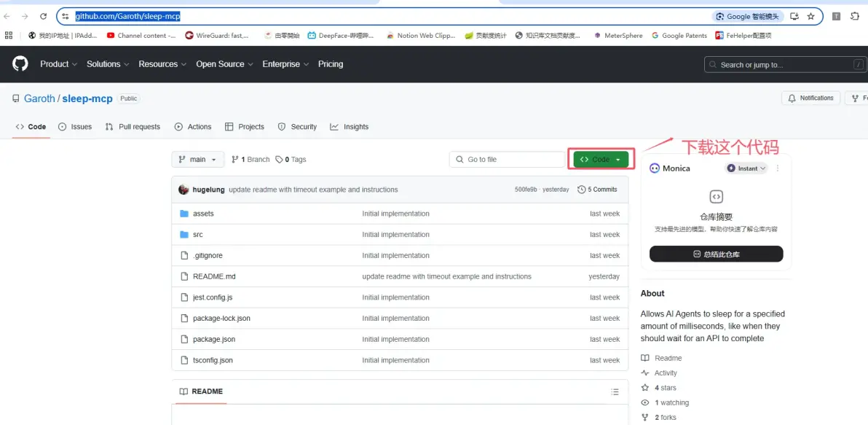Open README outline list icon
The height and width of the screenshot is (425, 868).
pyautogui.click(x=615, y=392)
